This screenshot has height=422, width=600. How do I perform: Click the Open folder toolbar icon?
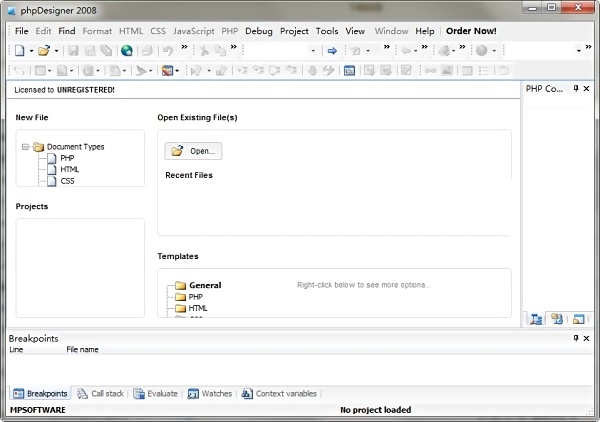(x=43, y=50)
